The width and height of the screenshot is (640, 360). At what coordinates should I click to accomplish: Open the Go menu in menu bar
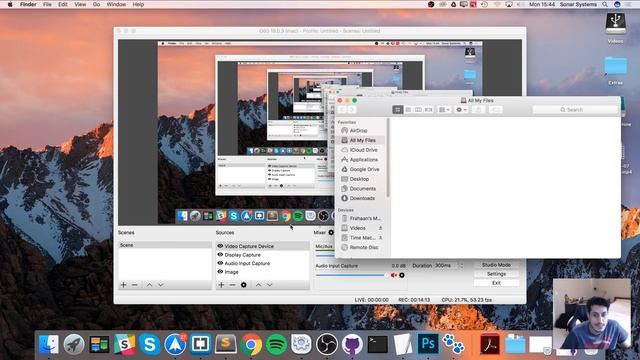pyautogui.click(x=96, y=4)
